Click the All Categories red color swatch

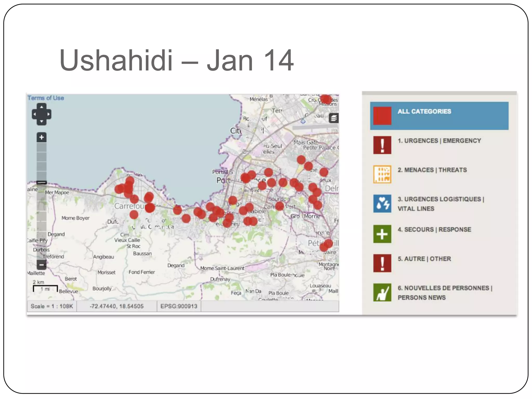tap(382, 116)
